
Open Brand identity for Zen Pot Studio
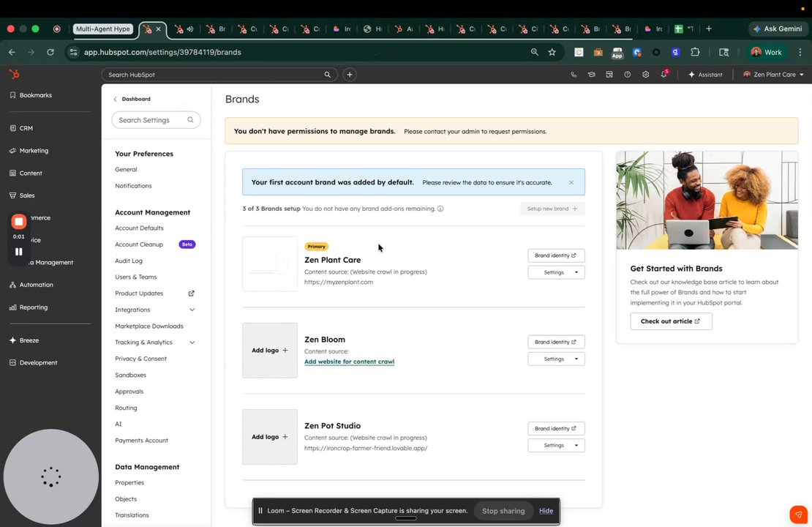(x=556, y=428)
